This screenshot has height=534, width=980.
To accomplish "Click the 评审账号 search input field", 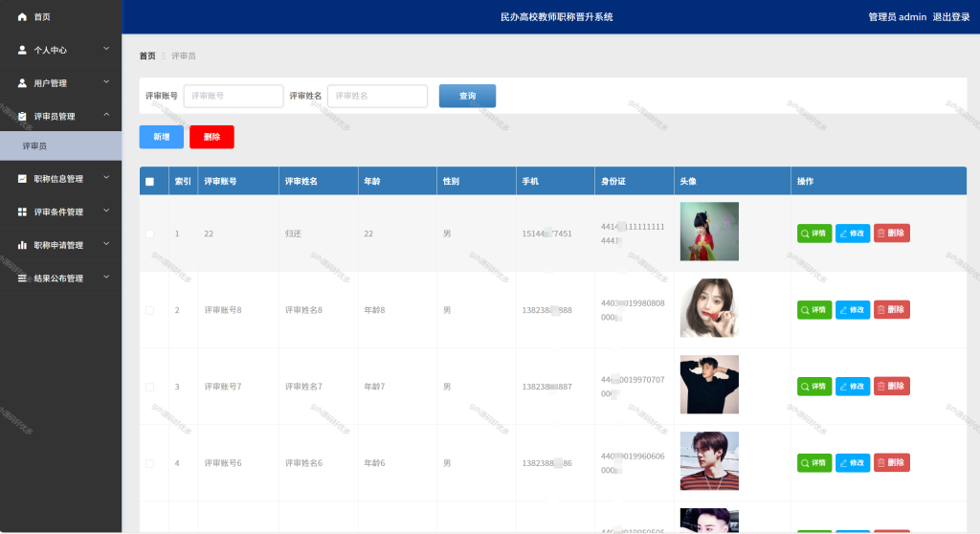I will [234, 96].
